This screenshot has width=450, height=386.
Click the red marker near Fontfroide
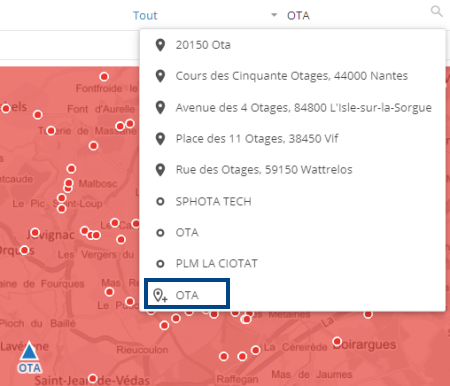(x=104, y=77)
